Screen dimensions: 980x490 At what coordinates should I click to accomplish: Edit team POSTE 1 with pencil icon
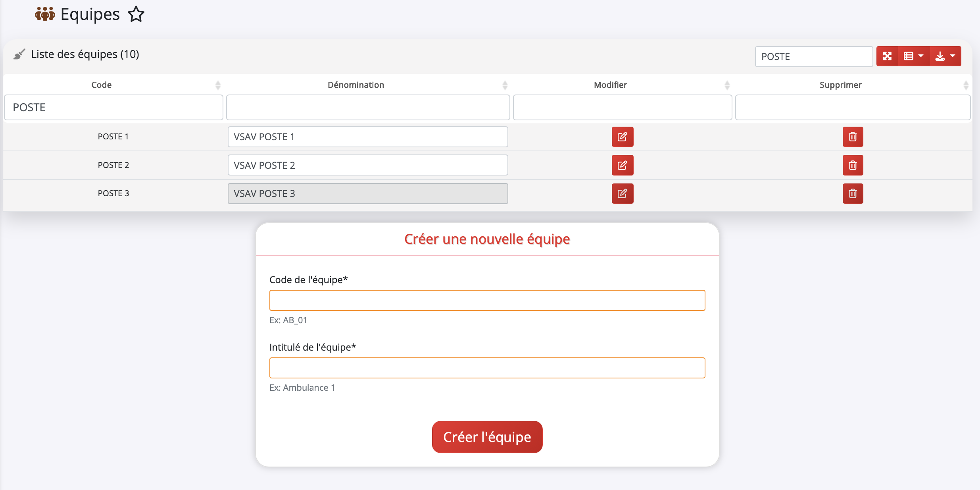622,137
